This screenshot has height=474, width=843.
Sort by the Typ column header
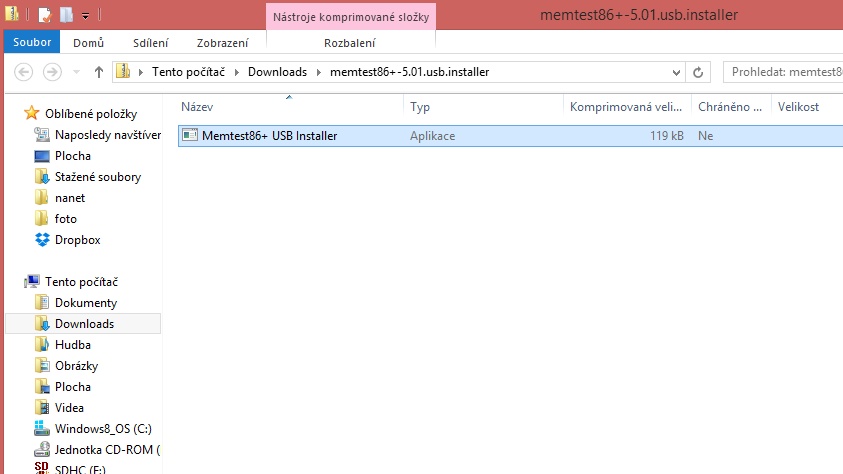point(420,107)
